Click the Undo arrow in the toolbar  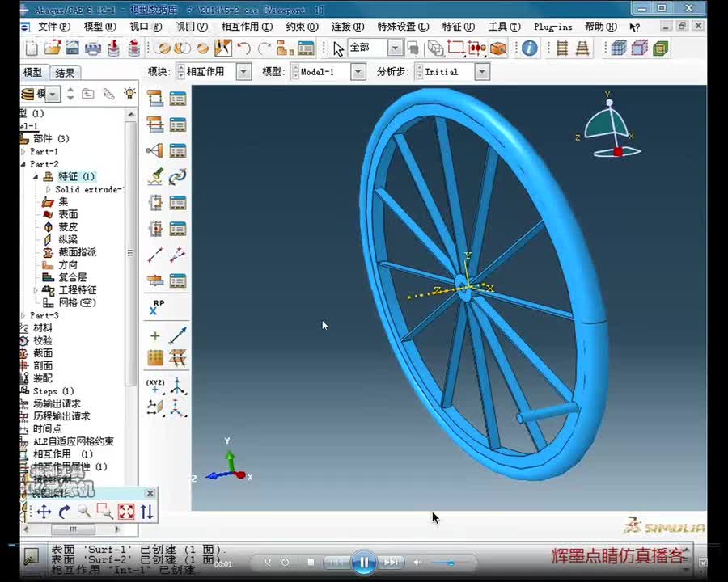click(x=243, y=48)
